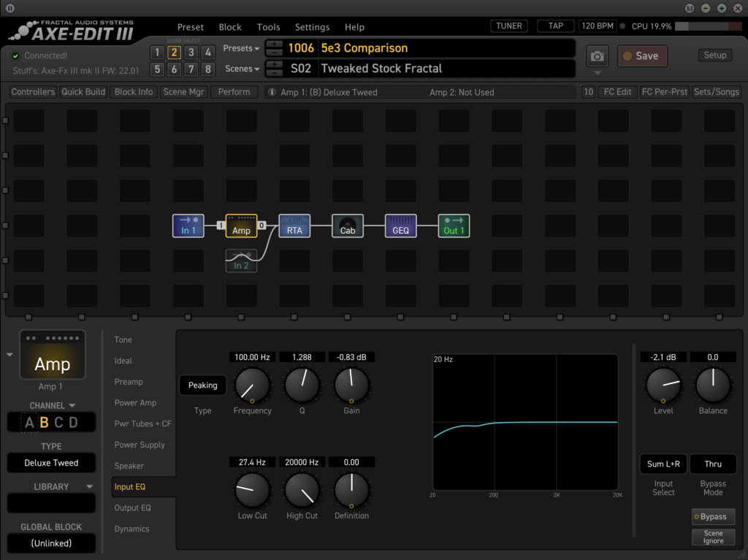
Task: Click the Save button
Action: 642,56
